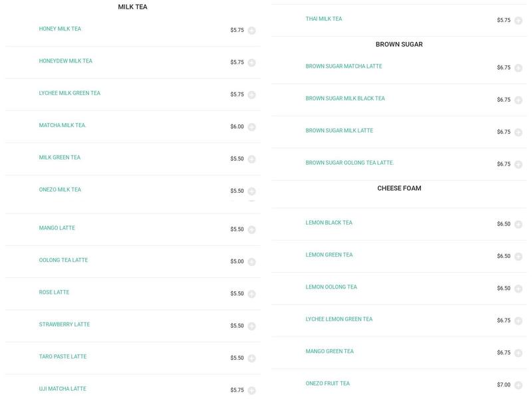Add Lemon Black Tea with plus icon
Image resolution: width=532 pixels, height=399 pixels.
[x=518, y=225]
